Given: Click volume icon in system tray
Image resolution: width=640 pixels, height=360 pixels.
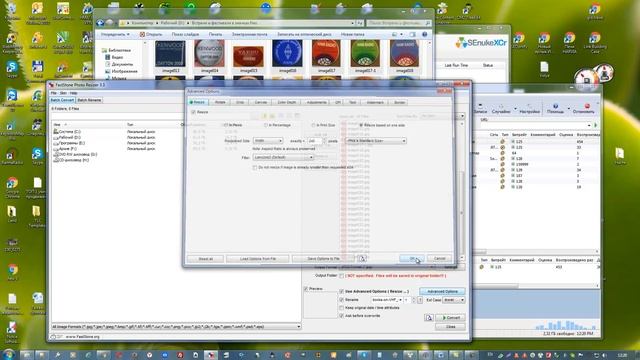Looking at the screenshot, I should (604, 356).
